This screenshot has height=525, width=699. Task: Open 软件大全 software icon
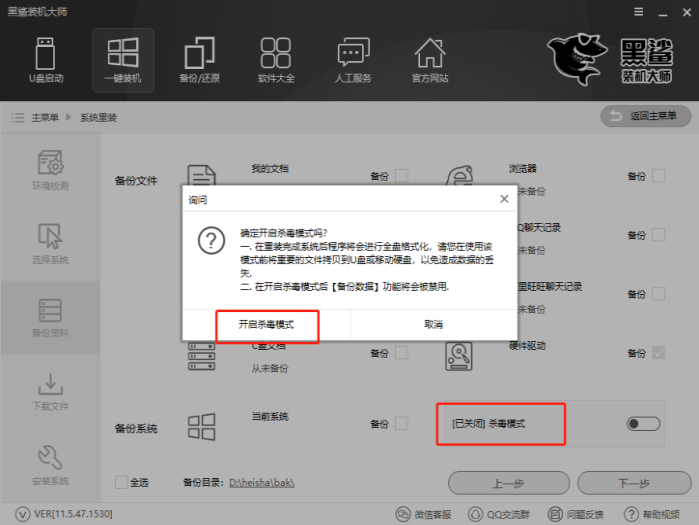point(275,59)
